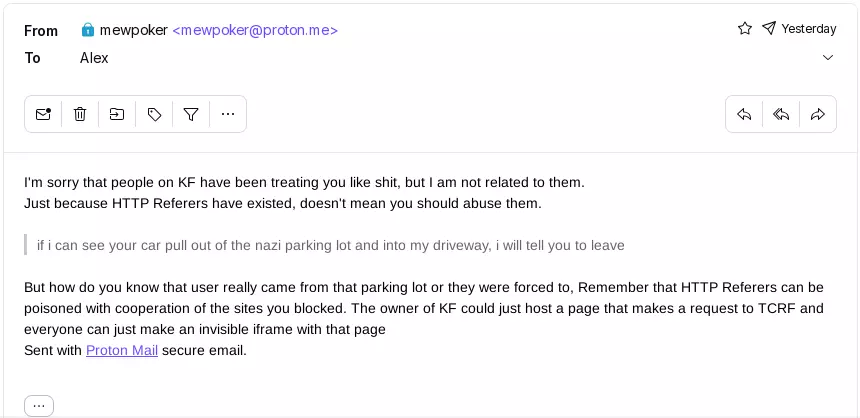The width and height of the screenshot is (860, 418).
Task: Click the Yesterday date label
Action: 809,29
